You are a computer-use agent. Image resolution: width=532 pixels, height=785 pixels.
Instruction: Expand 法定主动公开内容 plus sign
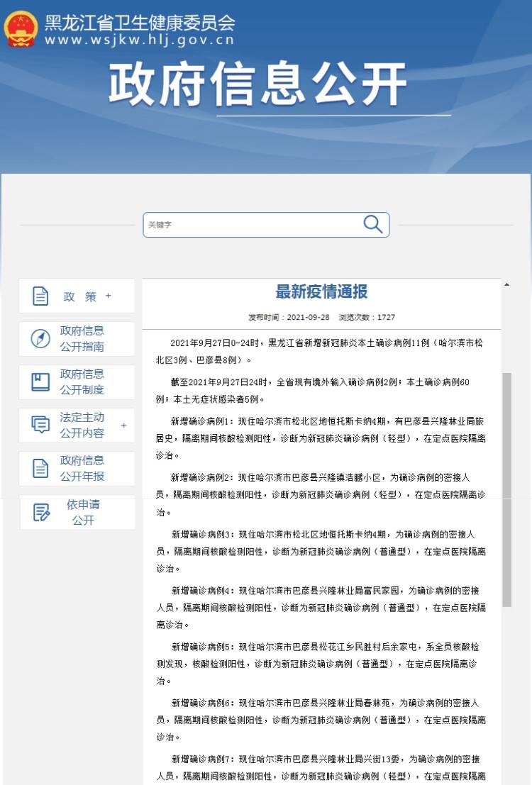click(123, 425)
